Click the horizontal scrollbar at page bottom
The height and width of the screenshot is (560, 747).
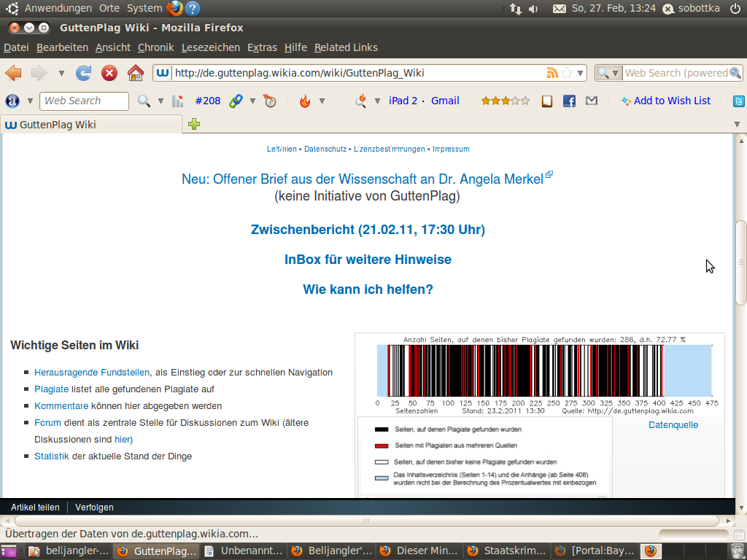(367, 521)
